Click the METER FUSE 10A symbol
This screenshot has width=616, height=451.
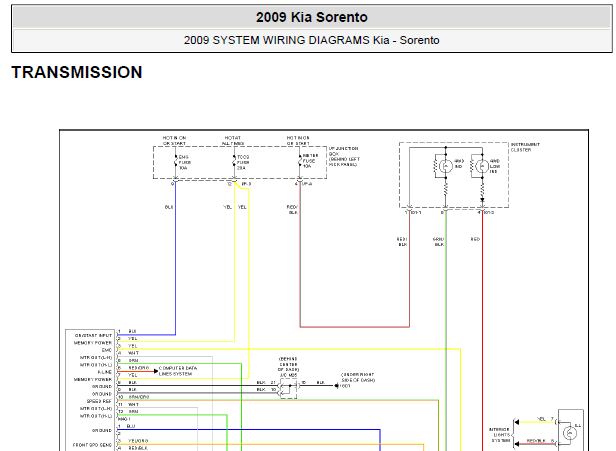click(x=299, y=161)
